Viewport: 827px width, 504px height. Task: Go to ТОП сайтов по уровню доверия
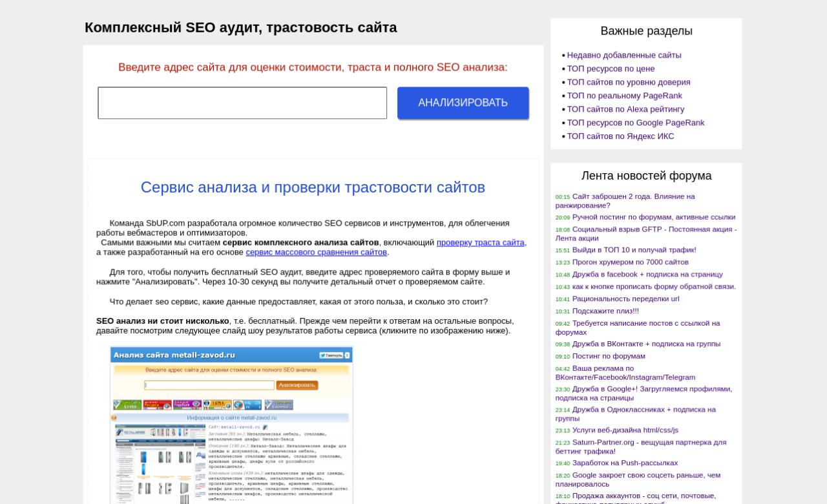pos(629,82)
